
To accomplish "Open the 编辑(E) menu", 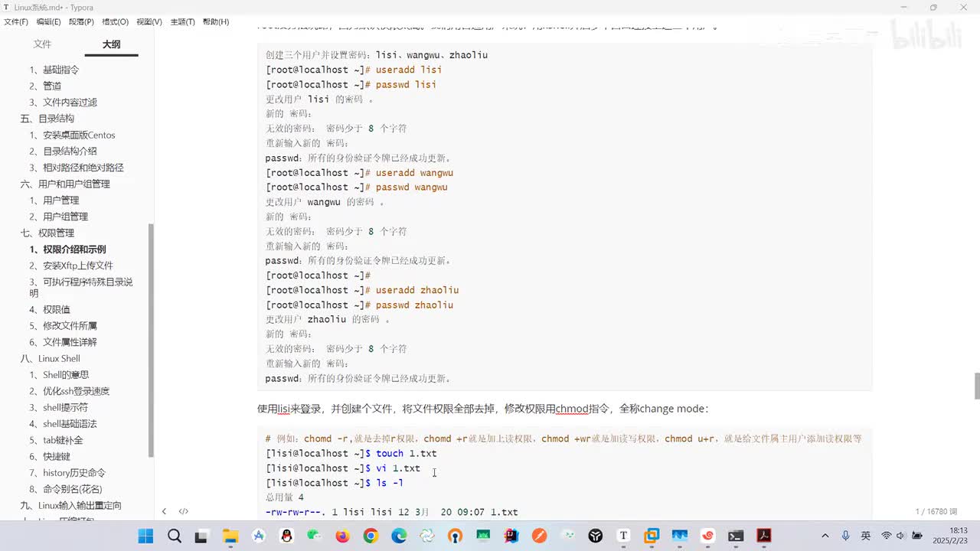I will 49,22.
